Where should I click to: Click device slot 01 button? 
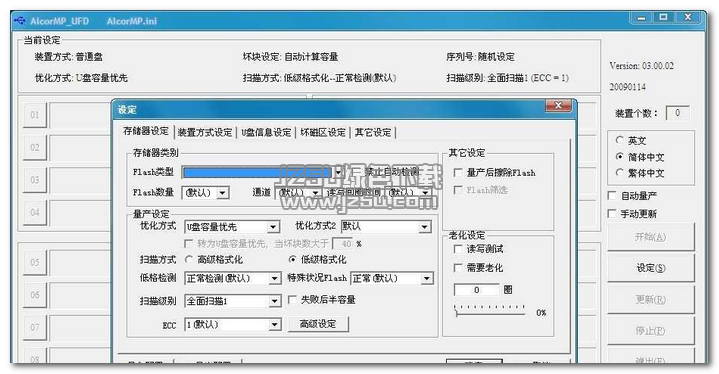(x=35, y=115)
